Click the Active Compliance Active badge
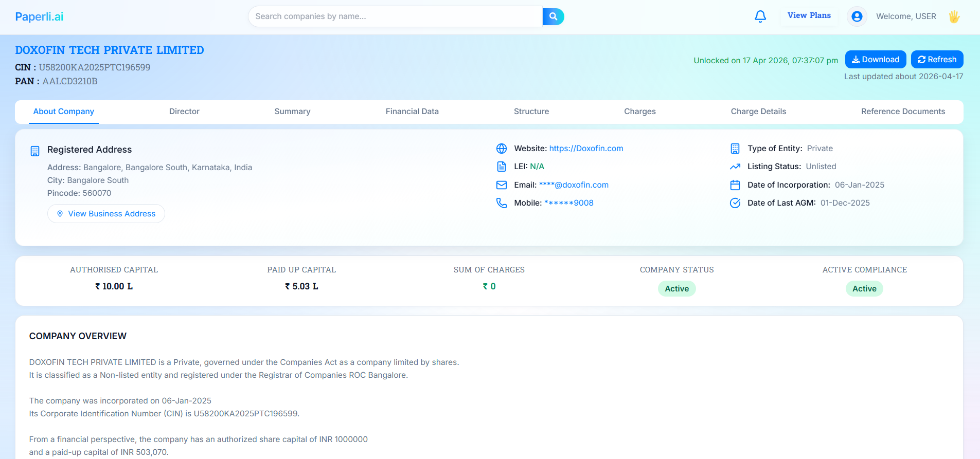980x459 pixels. [864, 289]
